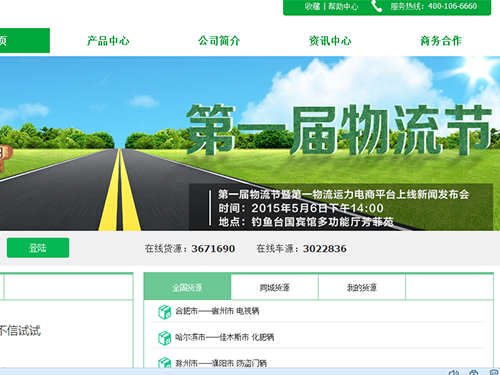500x375 pixels.
Task: Open the 收藏 link in the top bar
Action: 312,6
